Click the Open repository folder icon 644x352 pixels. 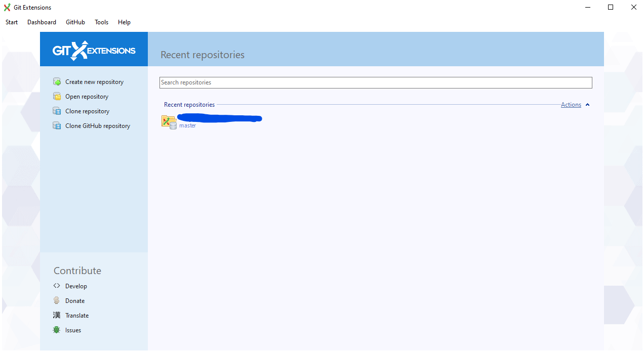(x=57, y=96)
